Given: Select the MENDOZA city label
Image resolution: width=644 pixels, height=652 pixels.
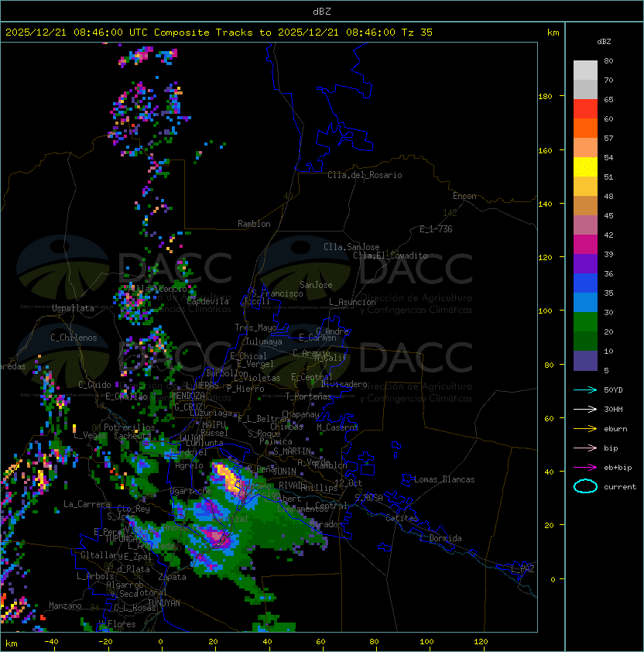Looking at the screenshot, I should 188,395.
